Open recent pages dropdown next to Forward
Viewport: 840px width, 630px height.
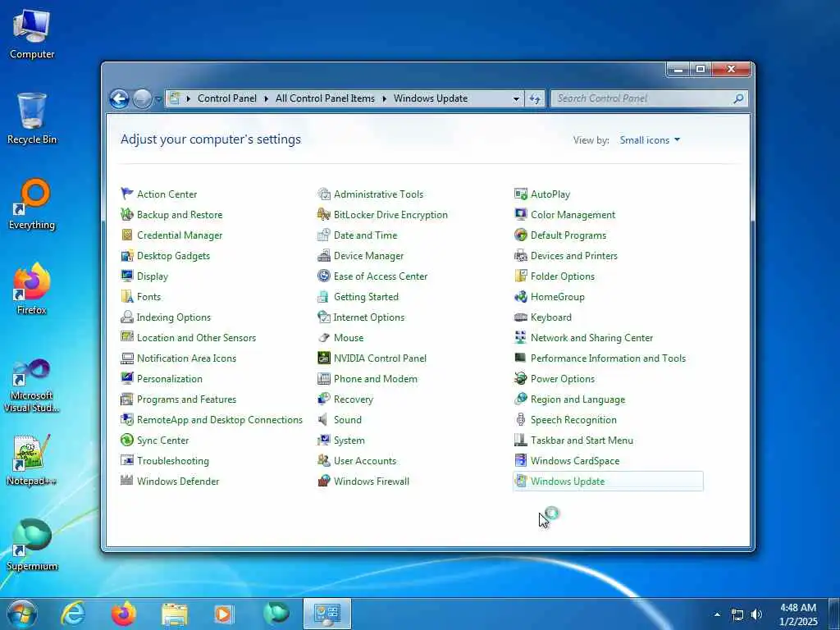coord(158,98)
